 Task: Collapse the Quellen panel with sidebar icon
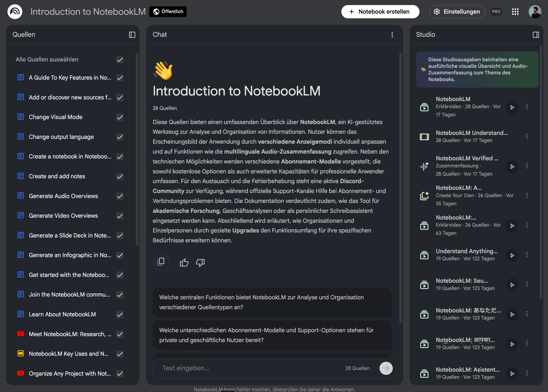click(132, 35)
